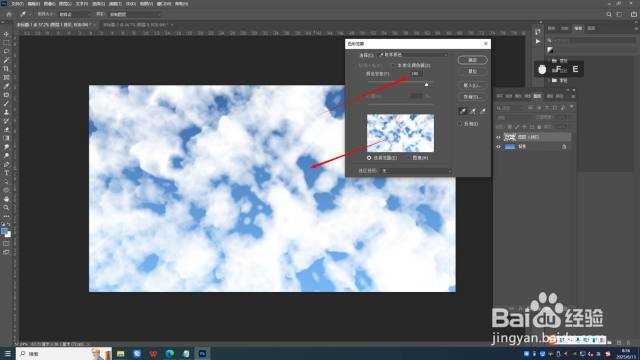This screenshot has width=640, height=360.
Task: Toggle the Localized Color Clusters checkbox
Action: click(x=393, y=65)
